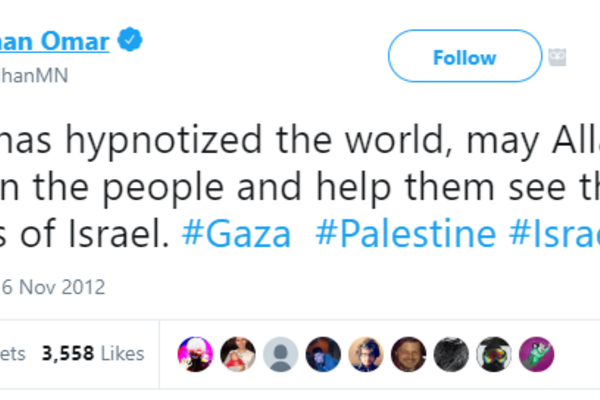
Task: Click the blue verified badge icon
Action: coord(130,41)
